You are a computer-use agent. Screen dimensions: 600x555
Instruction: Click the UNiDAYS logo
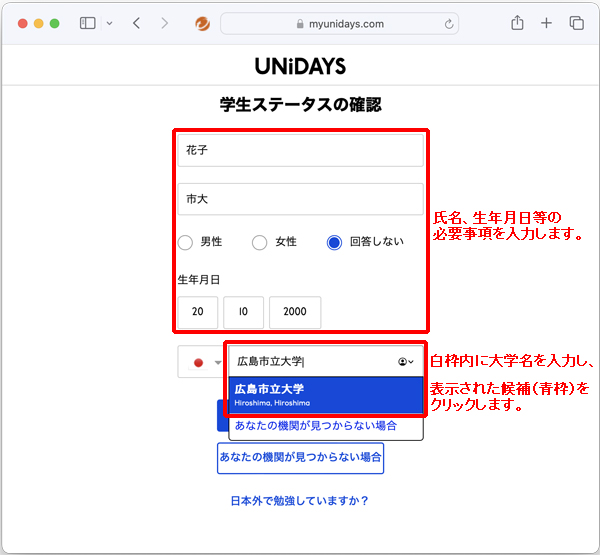(300, 66)
